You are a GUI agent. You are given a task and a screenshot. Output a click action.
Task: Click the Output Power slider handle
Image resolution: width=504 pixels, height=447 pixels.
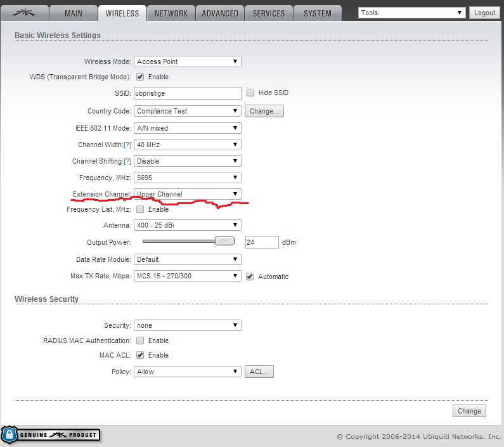(x=224, y=241)
